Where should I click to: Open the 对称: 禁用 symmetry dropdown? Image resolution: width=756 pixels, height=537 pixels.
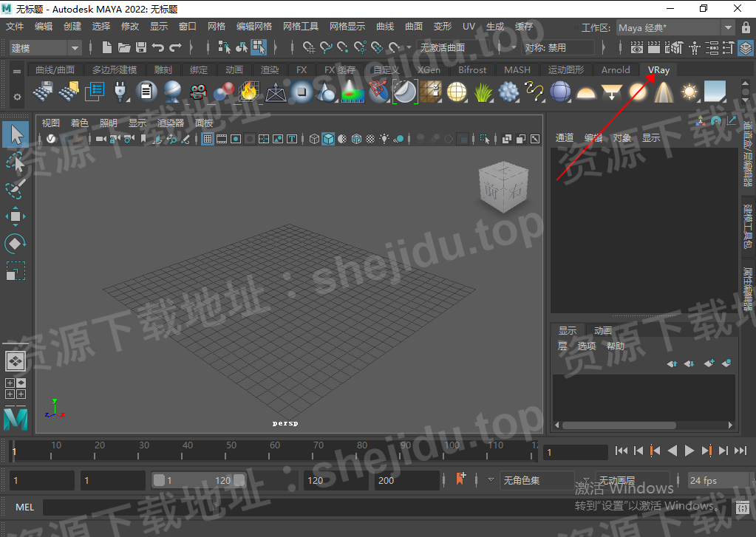tap(559, 48)
